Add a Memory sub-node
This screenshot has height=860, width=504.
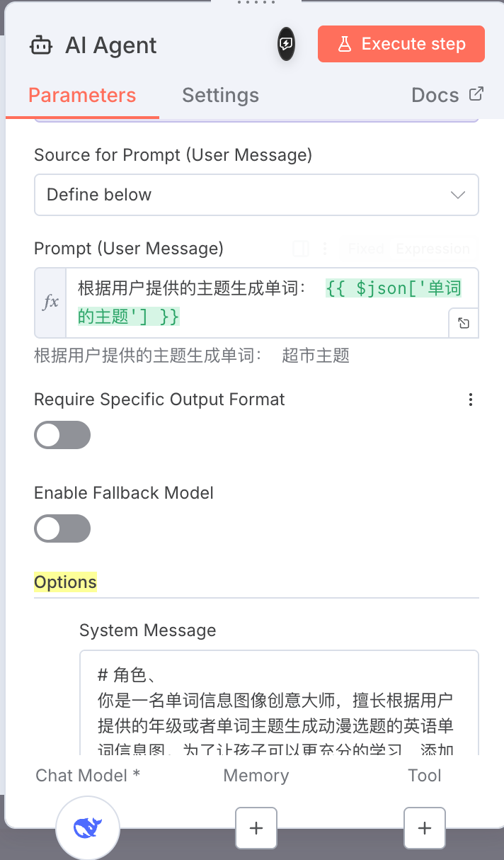point(256,827)
